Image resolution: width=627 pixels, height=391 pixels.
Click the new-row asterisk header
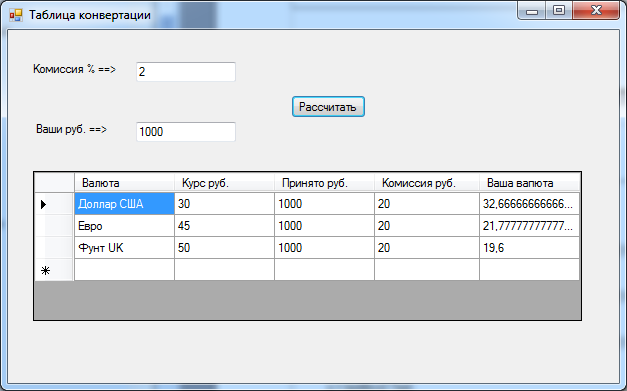(x=54, y=270)
